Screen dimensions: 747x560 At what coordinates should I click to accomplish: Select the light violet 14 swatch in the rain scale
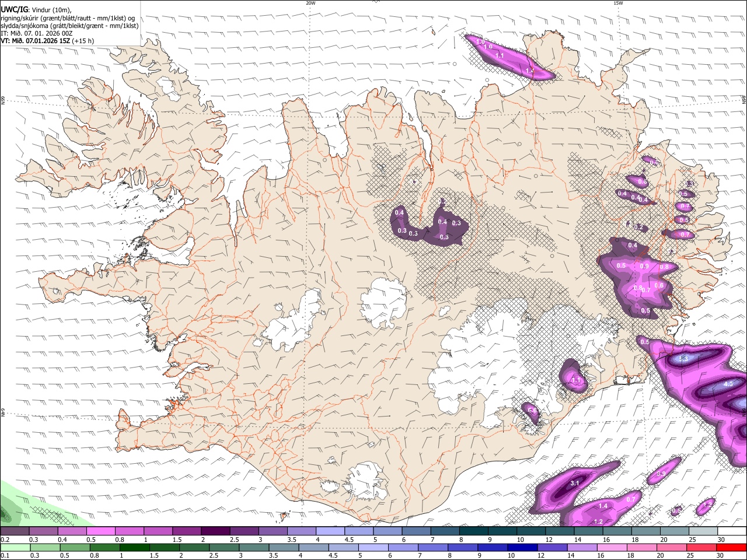[582, 548]
